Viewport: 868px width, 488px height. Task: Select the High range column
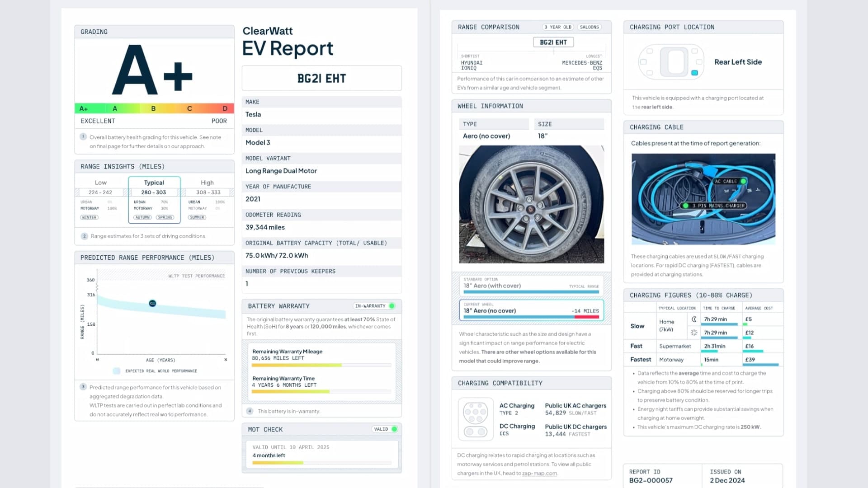pyautogui.click(x=208, y=200)
